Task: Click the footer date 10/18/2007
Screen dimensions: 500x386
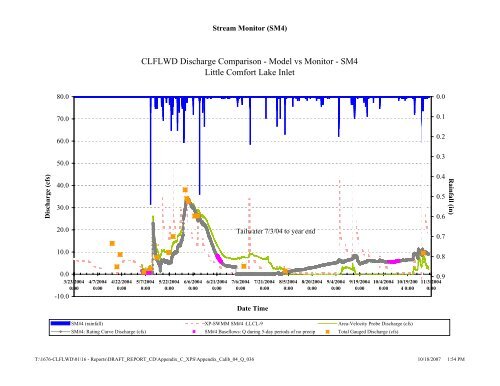Action: tap(429, 359)
